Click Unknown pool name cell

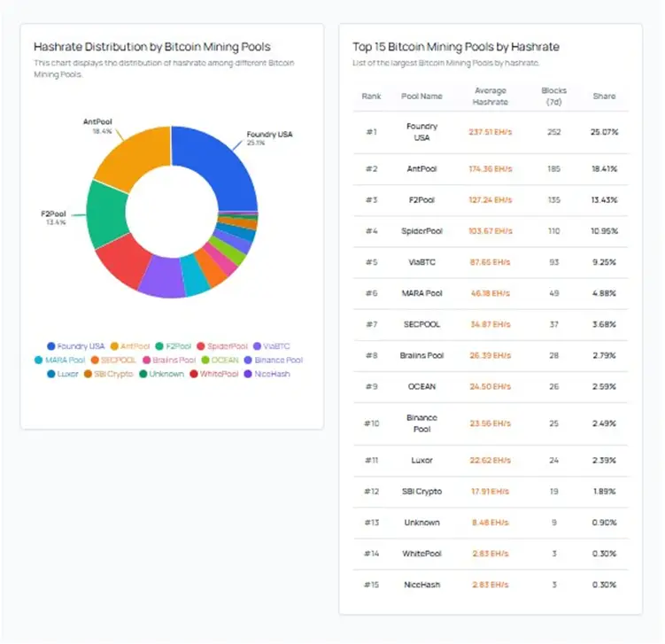pos(422,523)
